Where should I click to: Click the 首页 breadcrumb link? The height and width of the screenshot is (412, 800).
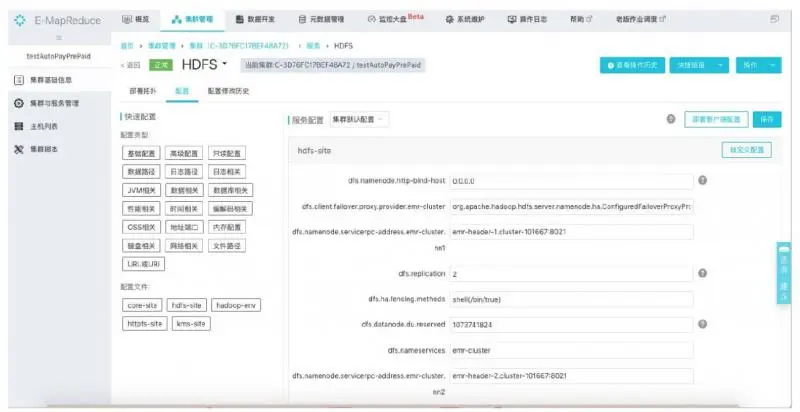pos(127,46)
